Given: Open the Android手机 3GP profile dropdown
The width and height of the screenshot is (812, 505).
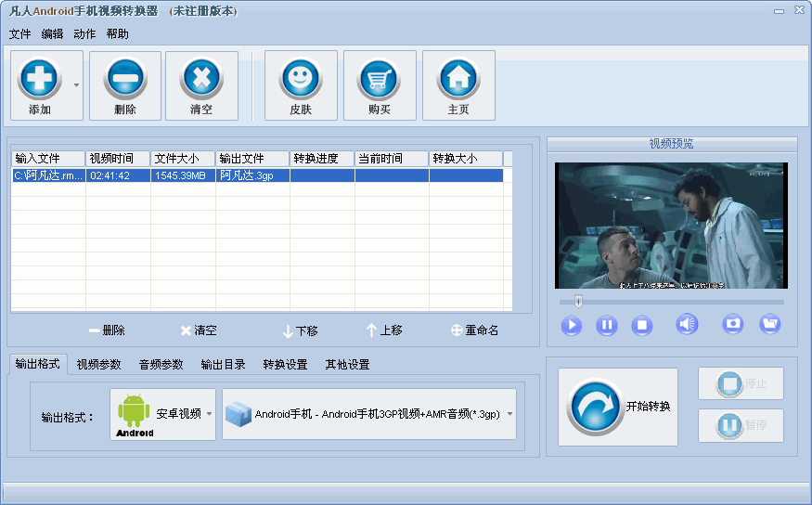Looking at the screenshot, I should pos(369,414).
